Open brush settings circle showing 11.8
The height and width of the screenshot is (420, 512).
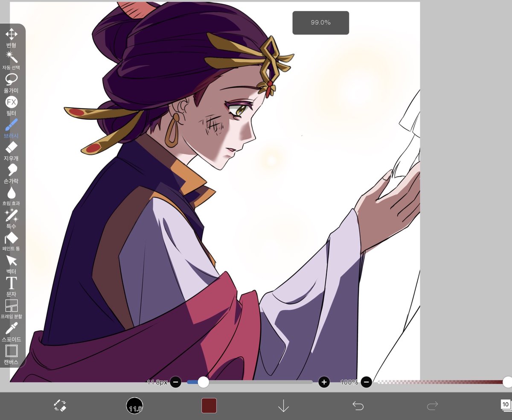pos(135,405)
